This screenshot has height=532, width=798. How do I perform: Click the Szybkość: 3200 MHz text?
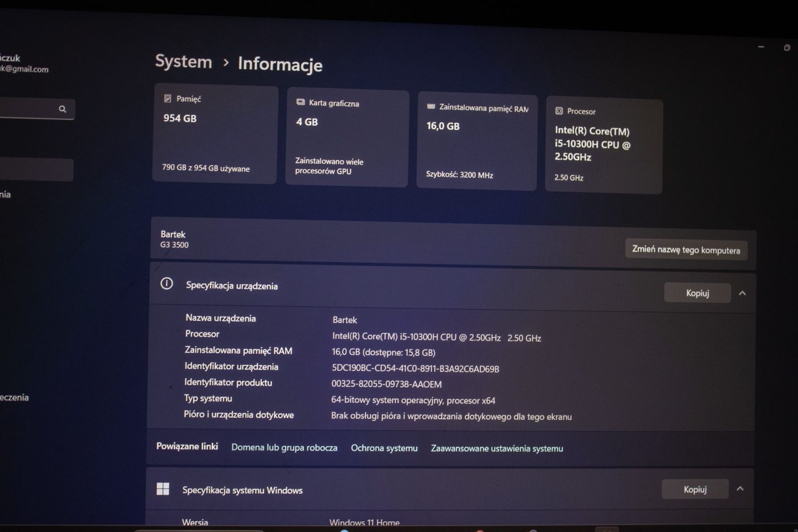[x=460, y=174]
